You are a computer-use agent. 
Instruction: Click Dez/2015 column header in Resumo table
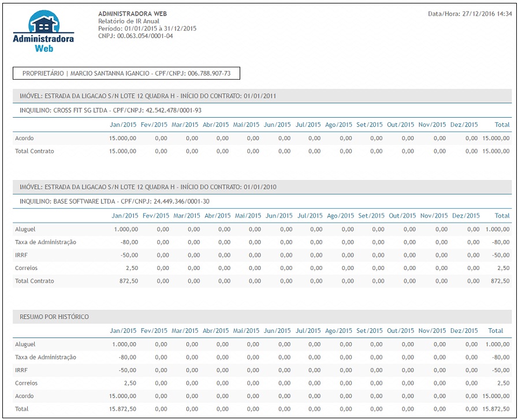click(x=463, y=331)
